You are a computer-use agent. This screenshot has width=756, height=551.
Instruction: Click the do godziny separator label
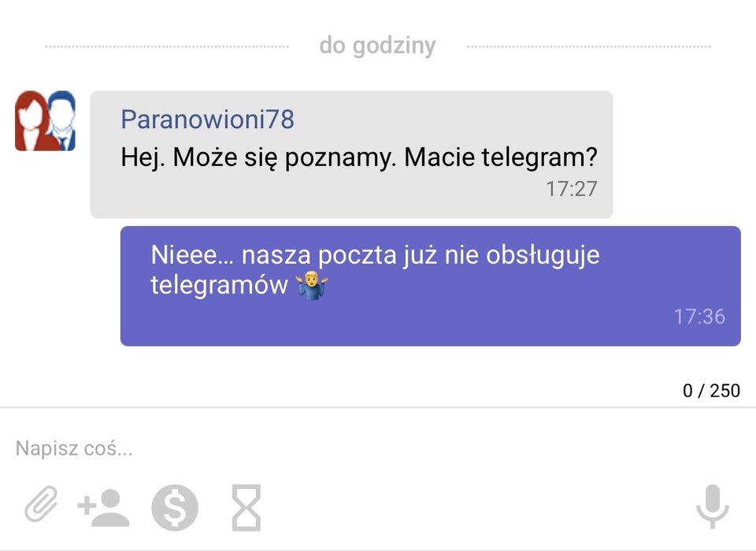(377, 46)
